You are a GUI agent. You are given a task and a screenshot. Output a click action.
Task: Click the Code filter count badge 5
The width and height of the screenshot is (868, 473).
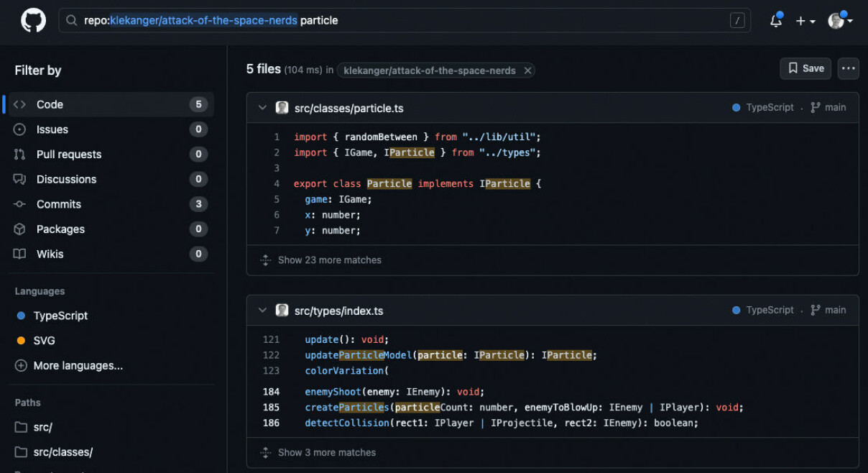198,104
